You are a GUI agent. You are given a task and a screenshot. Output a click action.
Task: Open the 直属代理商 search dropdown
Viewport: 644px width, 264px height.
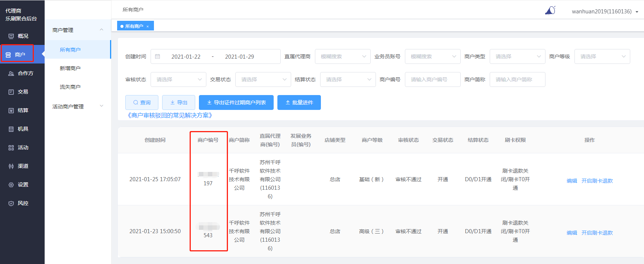[343, 56]
